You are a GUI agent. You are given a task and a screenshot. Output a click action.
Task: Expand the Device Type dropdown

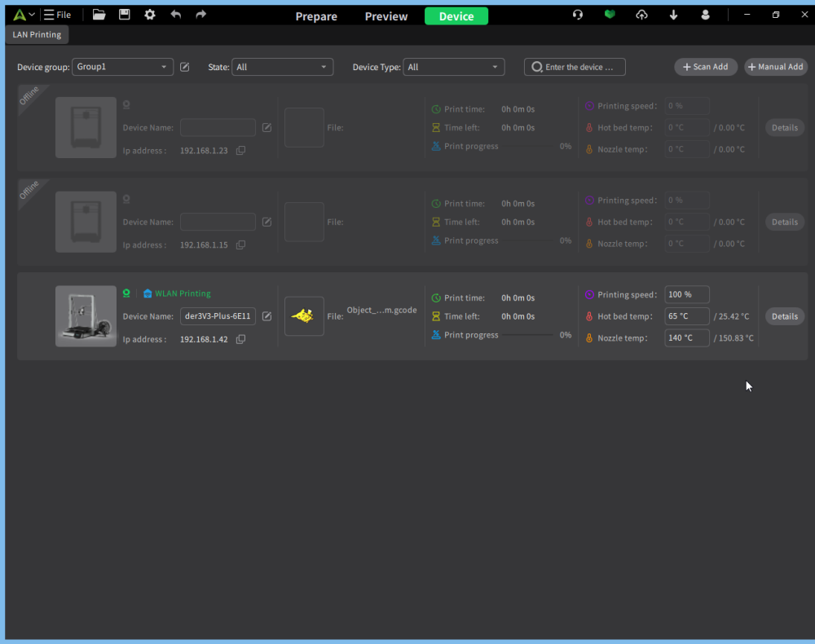tap(454, 67)
